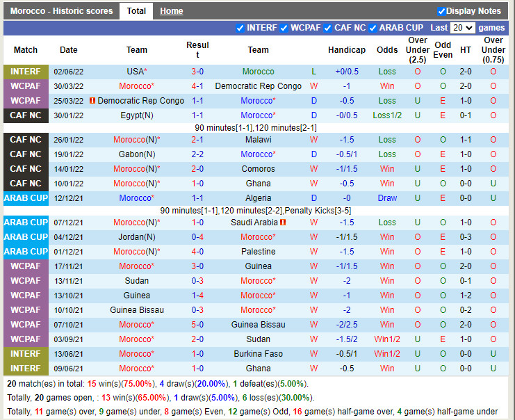Click the Algeria team name
Screen dimensions: 515x420
[258, 198]
